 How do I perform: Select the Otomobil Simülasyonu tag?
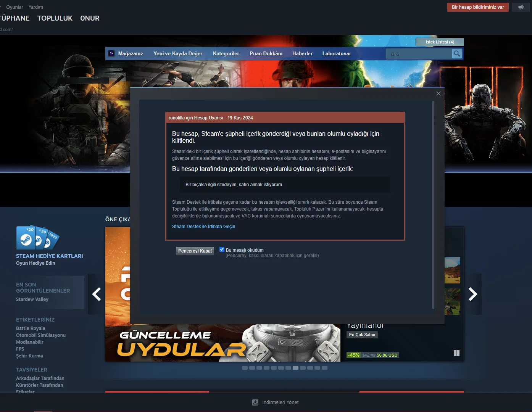click(41, 335)
